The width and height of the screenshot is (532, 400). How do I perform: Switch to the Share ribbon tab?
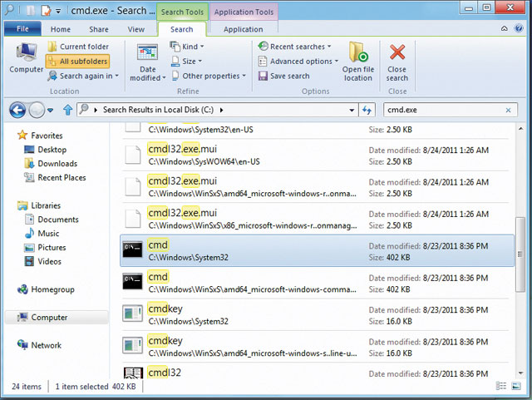pyautogui.click(x=99, y=30)
